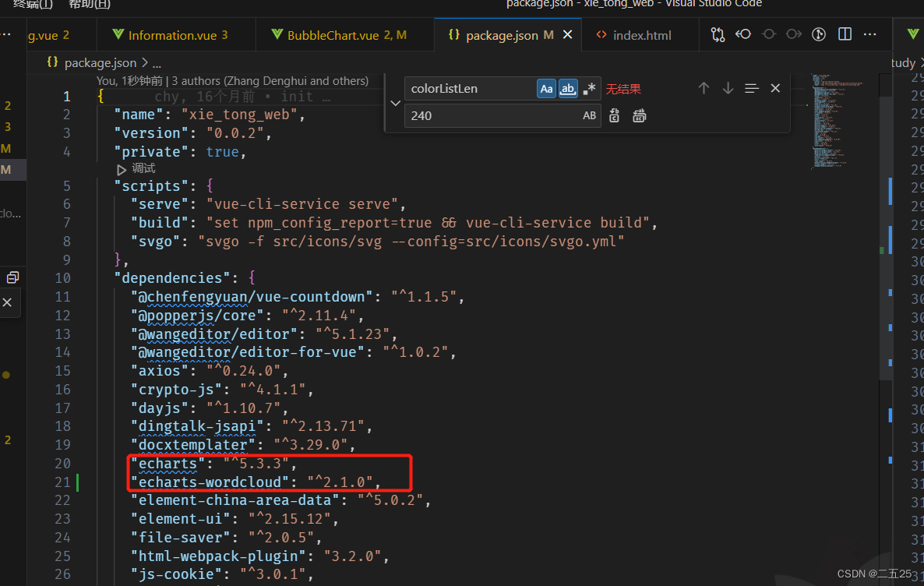Split the editor to the right
The height and width of the screenshot is (586, 924).
click(x=845, y=34)
